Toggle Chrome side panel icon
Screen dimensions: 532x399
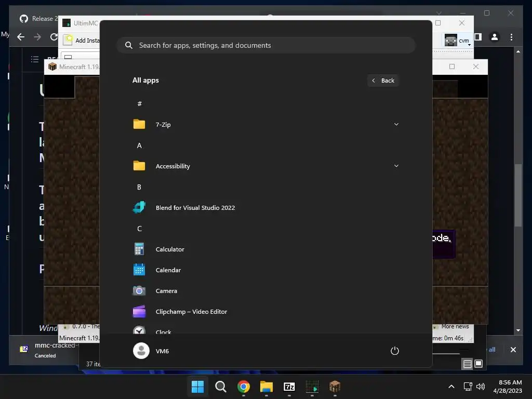click(x=478, y=37)
